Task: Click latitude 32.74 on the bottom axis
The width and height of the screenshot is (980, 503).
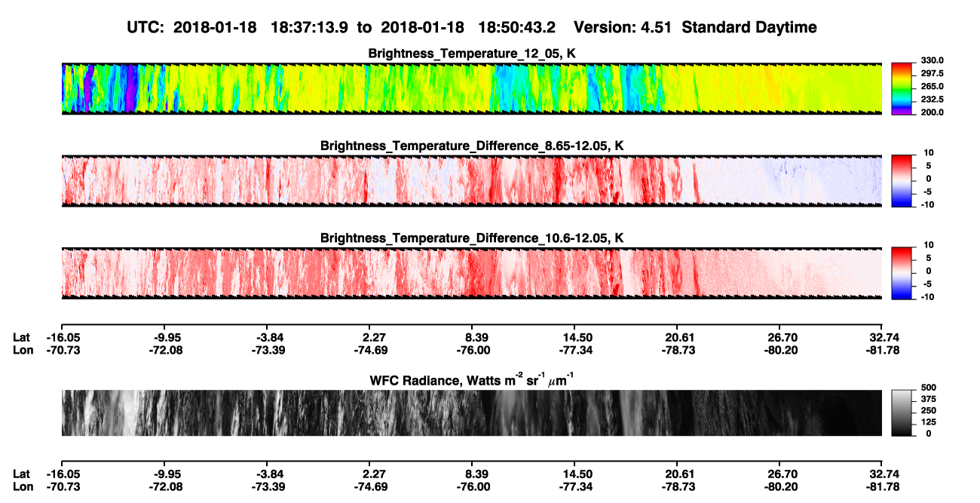Action: 883,474
